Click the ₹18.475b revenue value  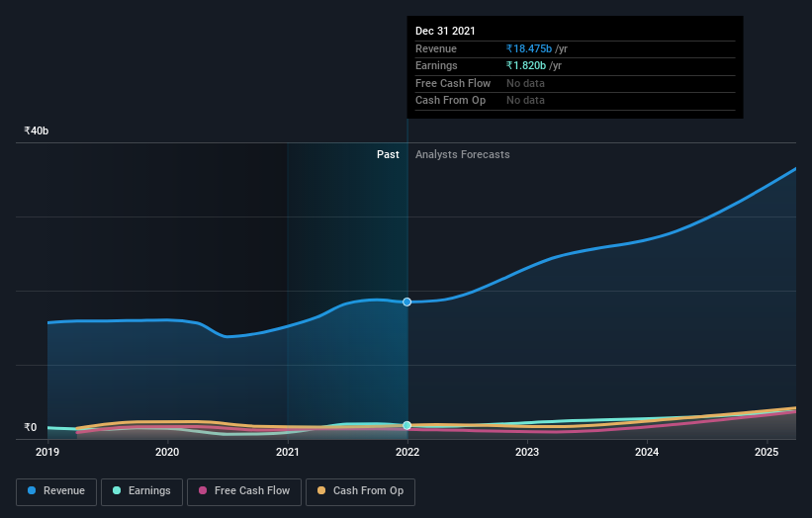[x=529, y=48]
